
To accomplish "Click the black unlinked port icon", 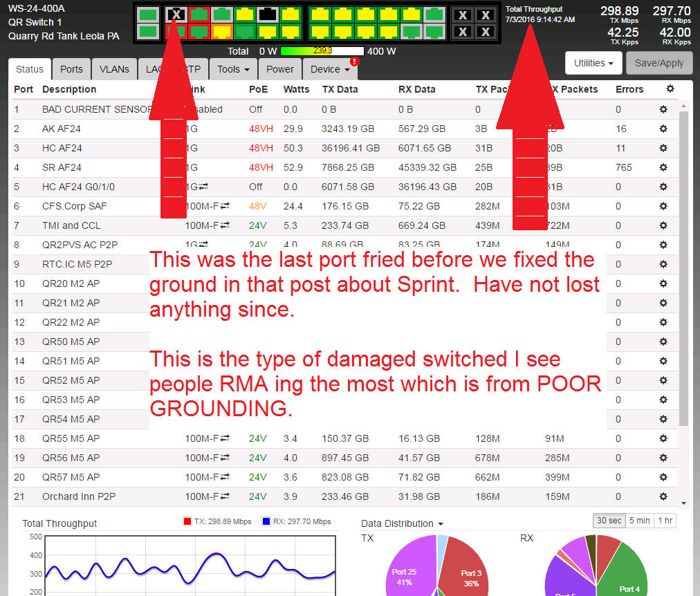I will [267, 15].
